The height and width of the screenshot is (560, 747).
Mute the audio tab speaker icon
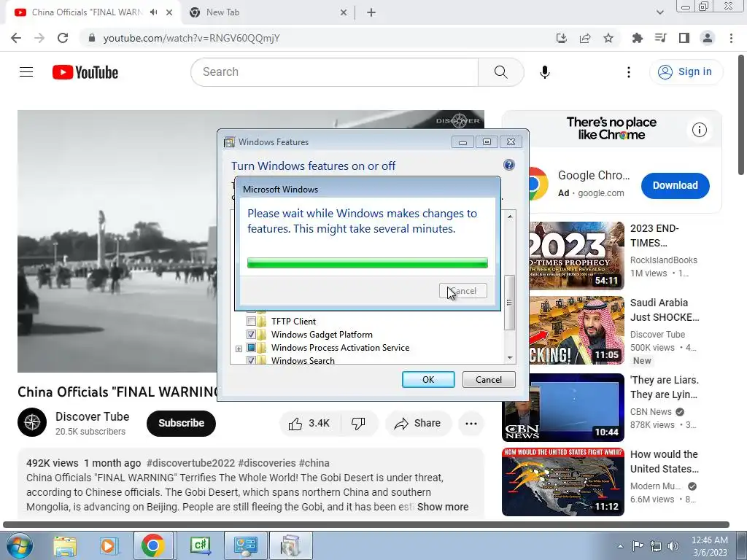point(153,12)
